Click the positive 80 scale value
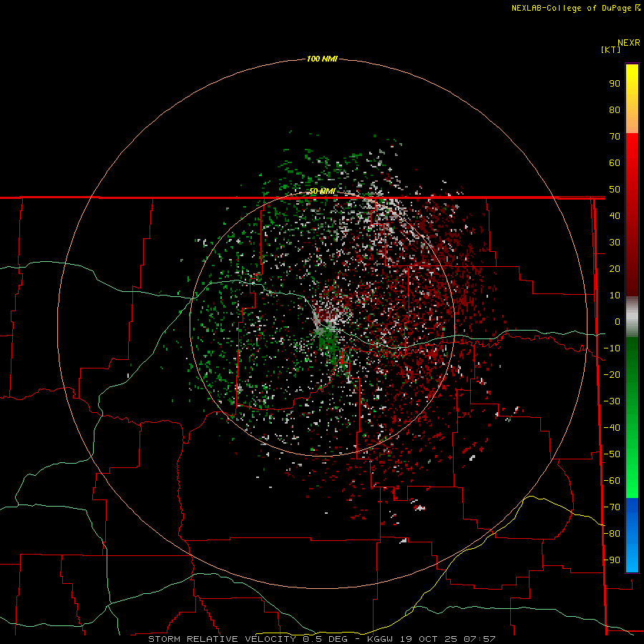 coord(615,110)
